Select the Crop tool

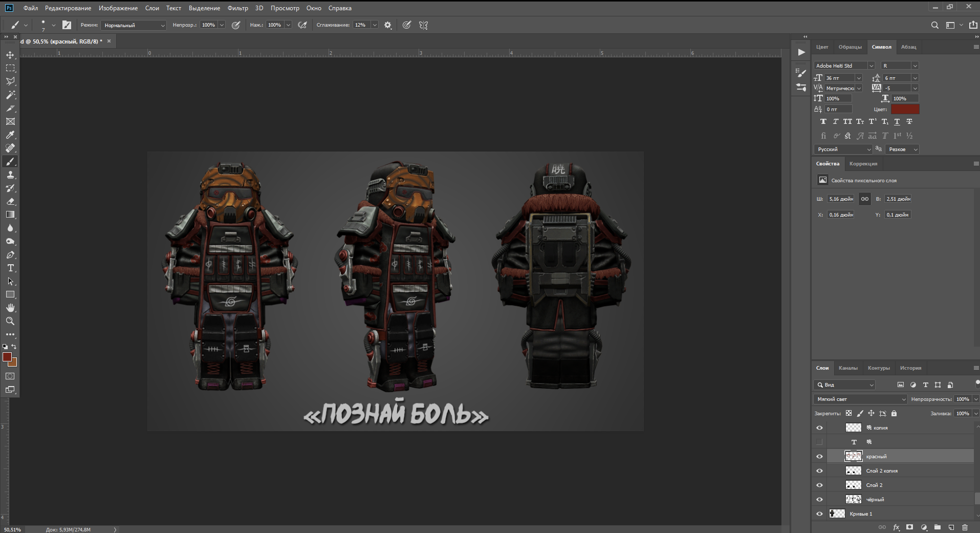click(x=10, y=108)
